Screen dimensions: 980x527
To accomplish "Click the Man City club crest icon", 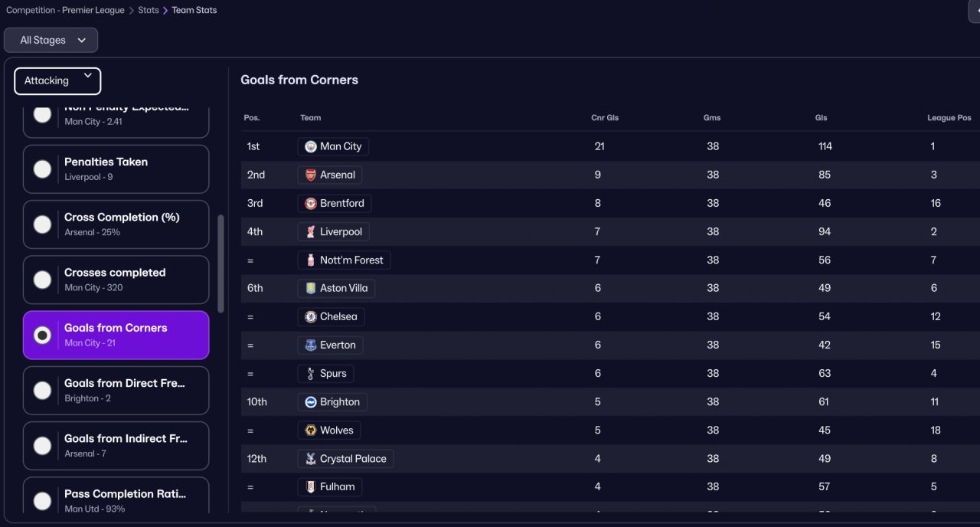I will [311, 146].
